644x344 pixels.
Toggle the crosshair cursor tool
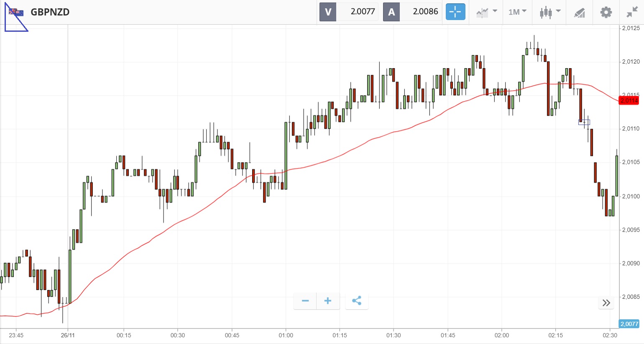(455, 12)
